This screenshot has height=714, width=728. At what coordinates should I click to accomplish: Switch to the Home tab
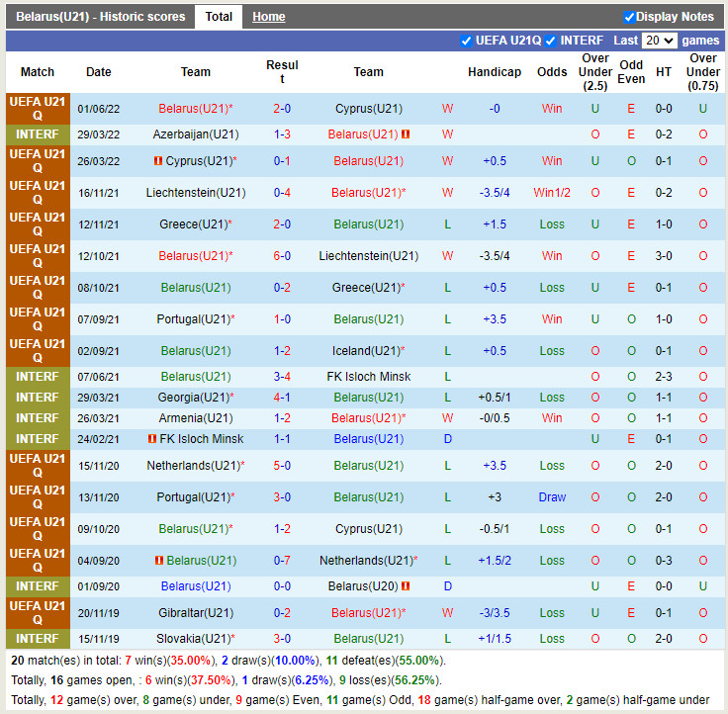[268, 17]
